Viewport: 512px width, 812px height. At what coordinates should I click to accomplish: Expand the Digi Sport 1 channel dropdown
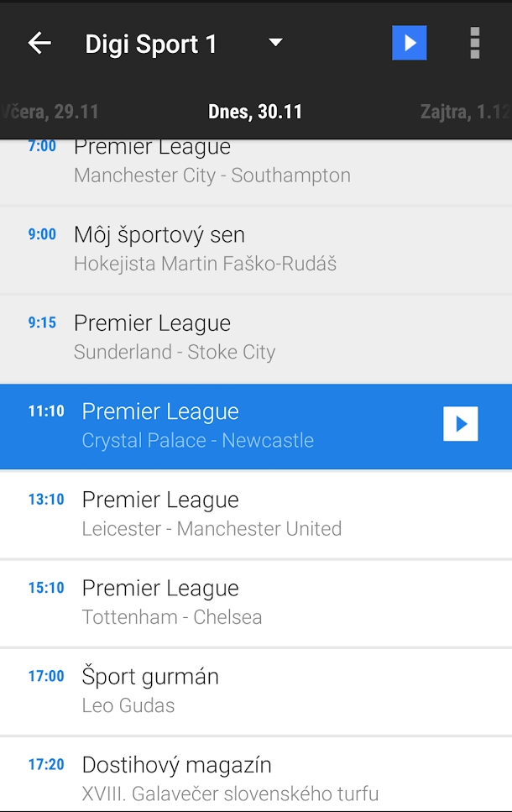(x=275, y=44)
